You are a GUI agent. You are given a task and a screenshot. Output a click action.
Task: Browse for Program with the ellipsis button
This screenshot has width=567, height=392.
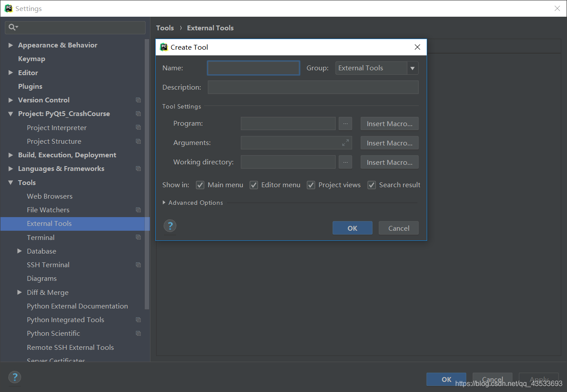pos(345,123)
